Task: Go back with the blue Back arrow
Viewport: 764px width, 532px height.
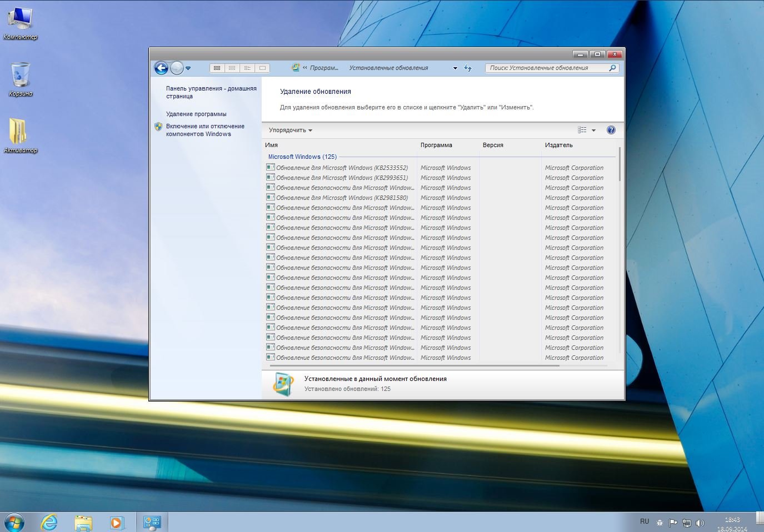Action: click(x=161, y=68)
